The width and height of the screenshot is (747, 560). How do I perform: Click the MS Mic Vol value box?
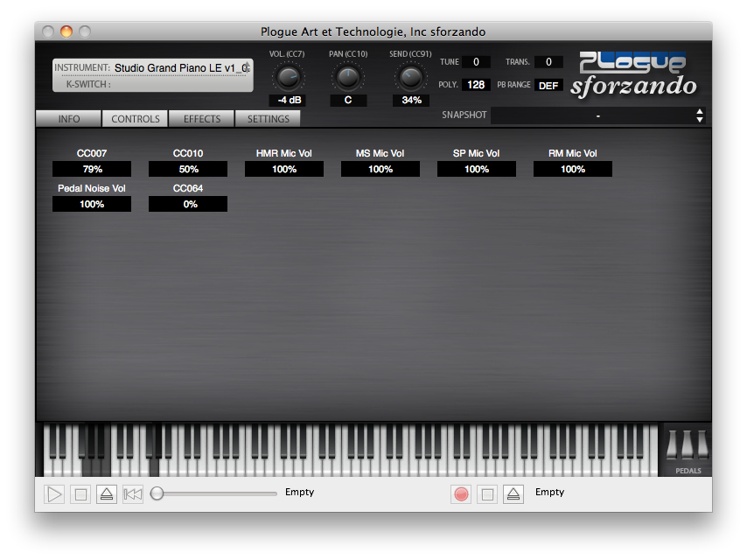coord(380,169)
